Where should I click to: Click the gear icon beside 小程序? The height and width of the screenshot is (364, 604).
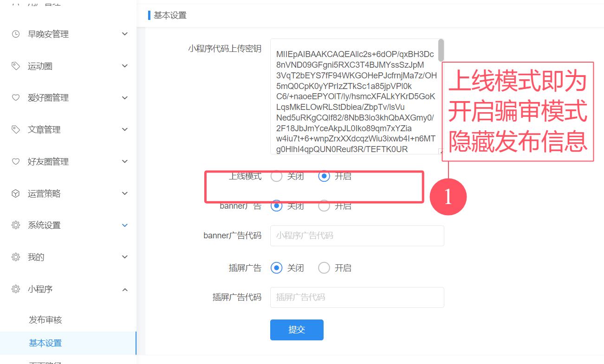(16, 289)
